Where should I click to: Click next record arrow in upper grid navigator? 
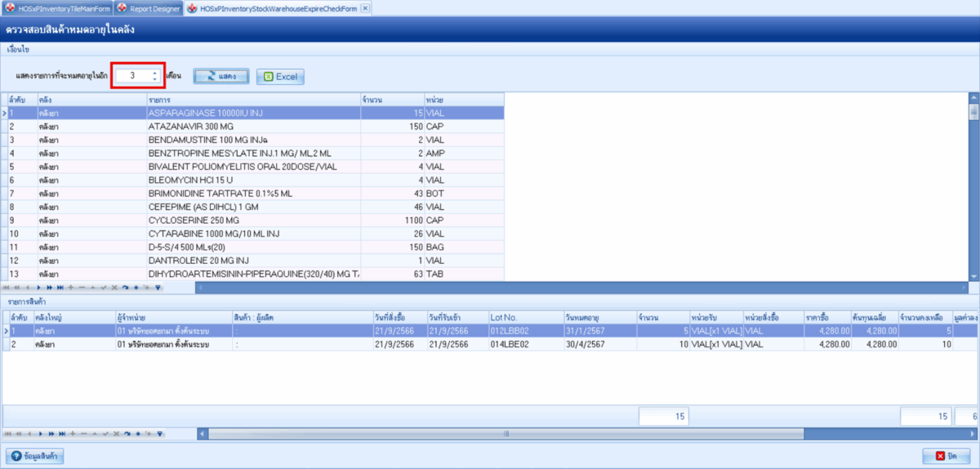[38, 288]
